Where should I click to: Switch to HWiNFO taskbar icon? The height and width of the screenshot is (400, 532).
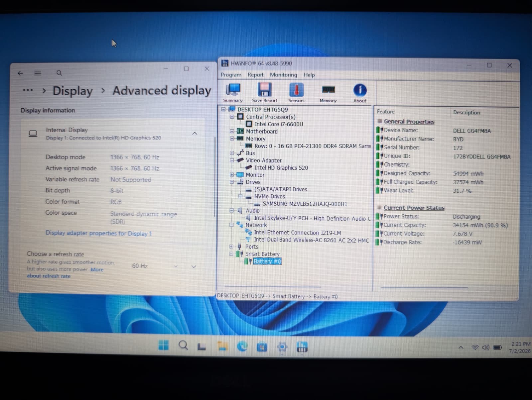point(302,347)
